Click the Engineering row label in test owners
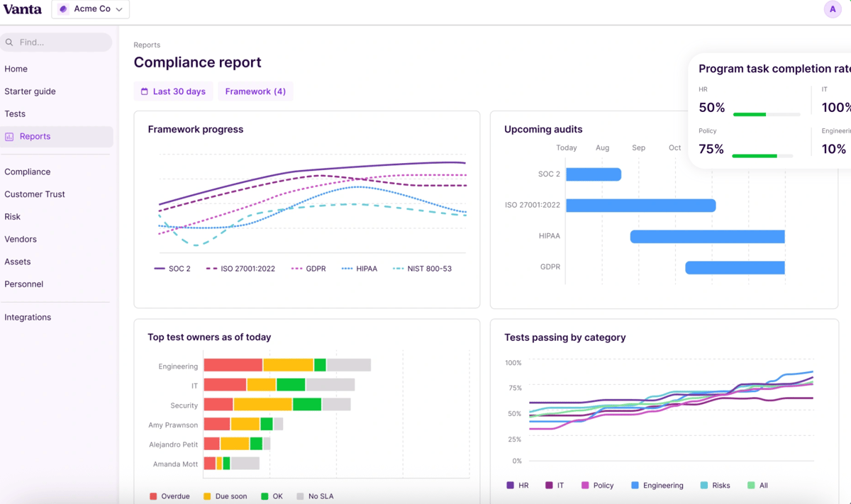The image size is (851, 504). (x=178, y=366)
